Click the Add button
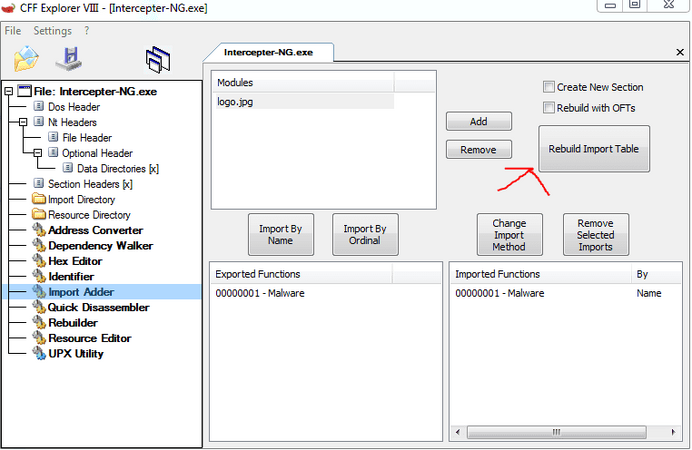The image size is (692, 450). click(478, 121)
